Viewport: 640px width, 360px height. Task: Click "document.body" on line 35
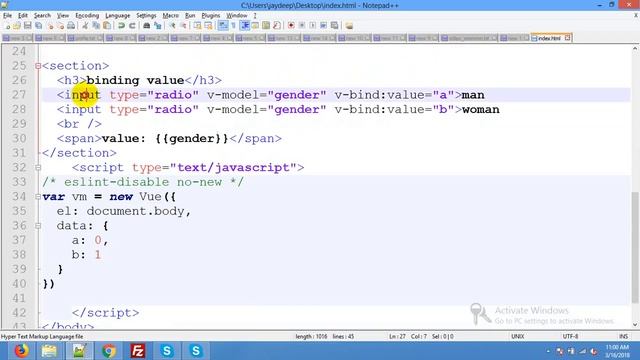[x=135, y=211]
